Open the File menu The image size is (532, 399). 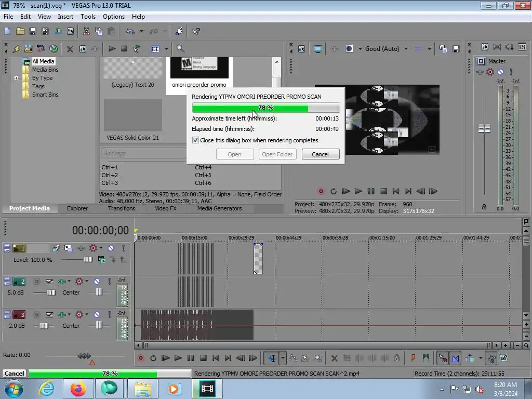(8, 17)
